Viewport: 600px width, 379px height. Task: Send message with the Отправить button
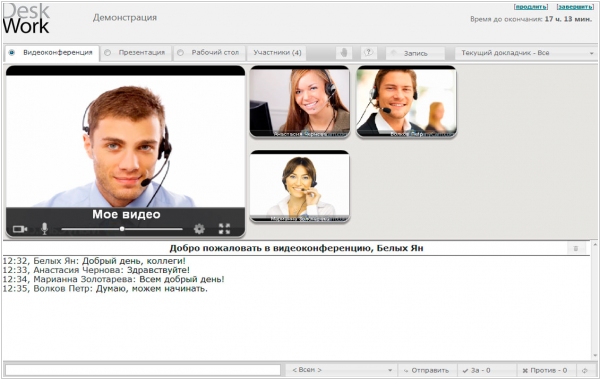[x=427, y=370]
